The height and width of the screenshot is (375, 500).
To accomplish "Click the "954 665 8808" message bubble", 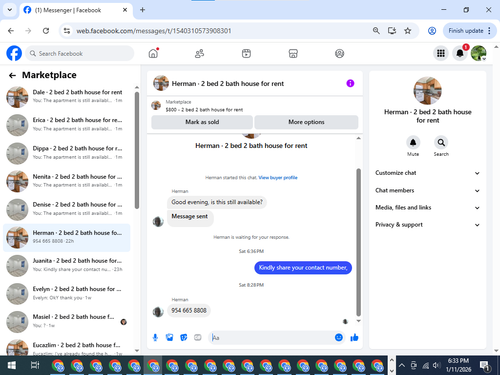I will [189, 311].
